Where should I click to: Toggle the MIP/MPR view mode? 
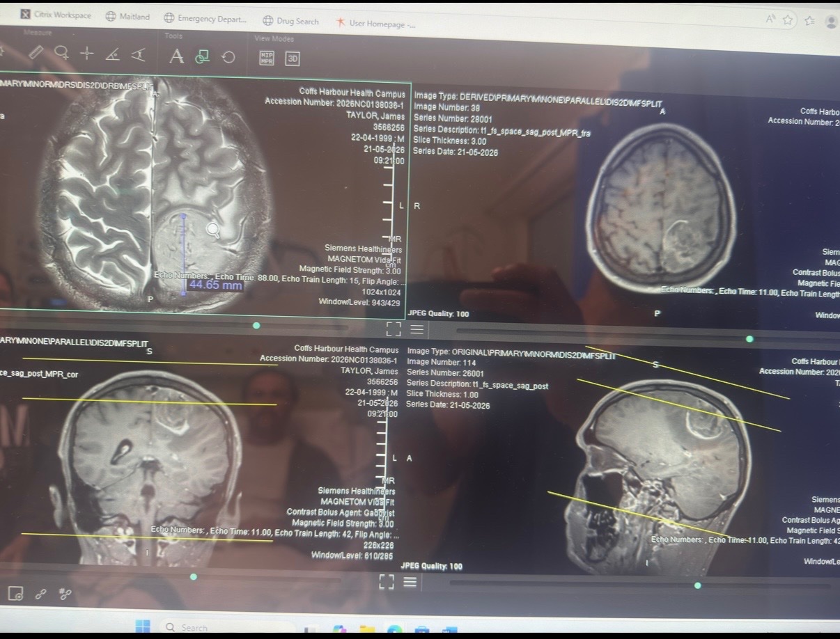click(267, 58)
